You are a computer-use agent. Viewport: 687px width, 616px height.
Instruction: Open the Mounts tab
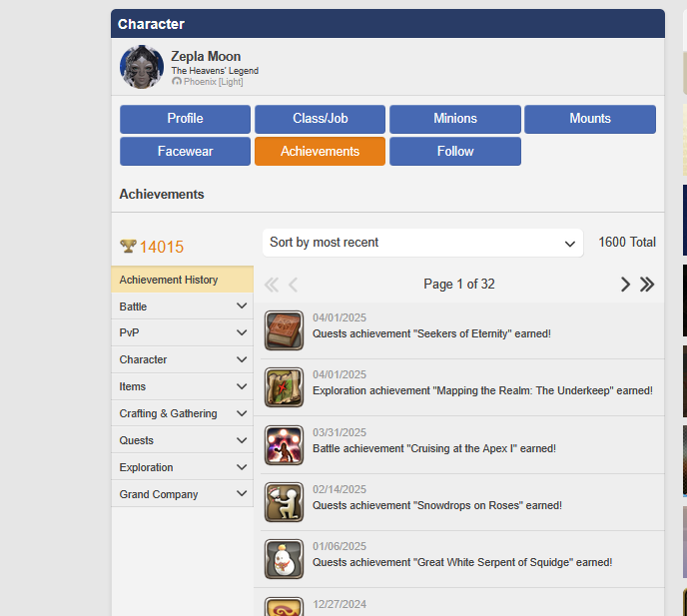pyautogui.click(x=590, y=119)
